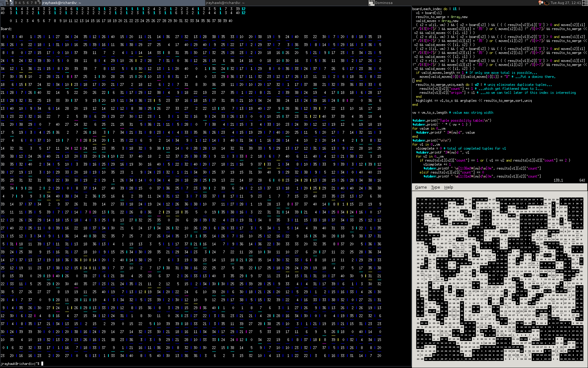The height and width of the screenshot is (368, 588).
Task: Click the 'uniq eliminates duplicate tuples' comment
Action: click(518, 85)
